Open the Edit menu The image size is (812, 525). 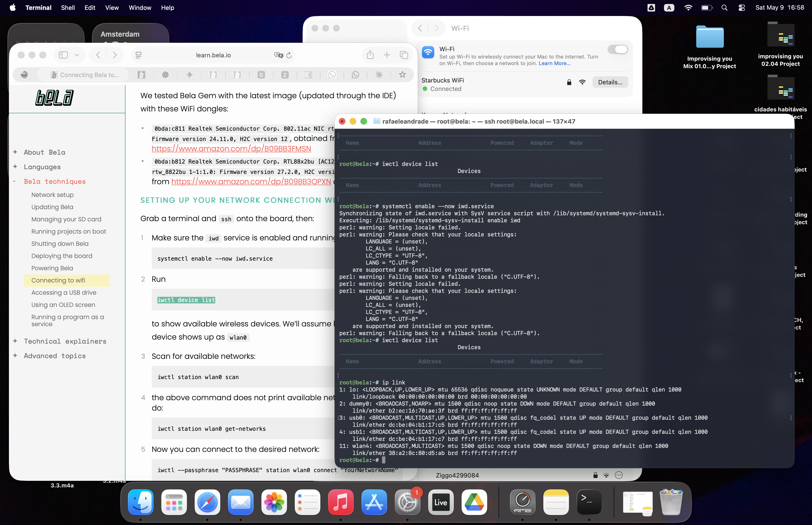click(x=90, y=8)
